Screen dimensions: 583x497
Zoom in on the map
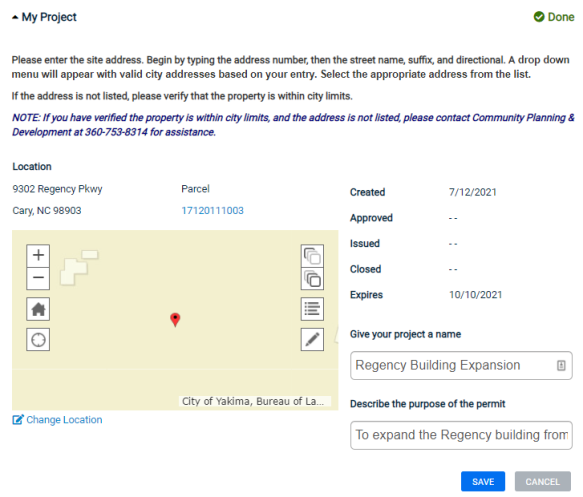point(38,255)
